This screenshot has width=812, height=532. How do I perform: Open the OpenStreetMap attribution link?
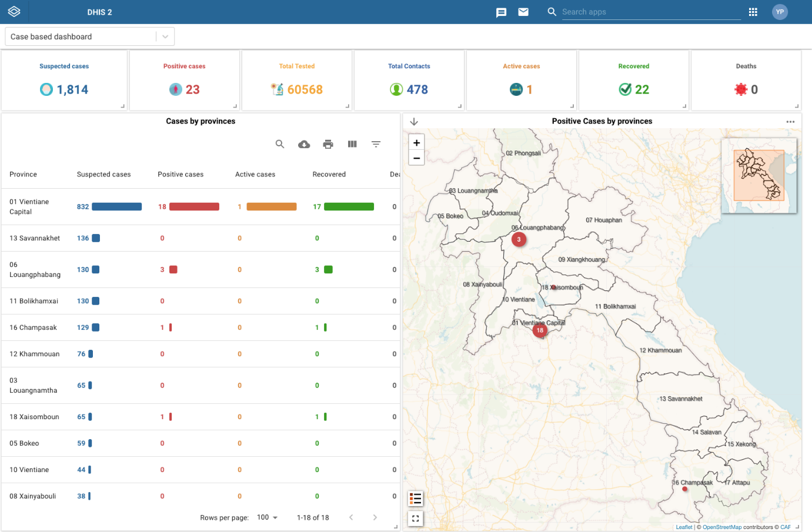coord(721,527)
